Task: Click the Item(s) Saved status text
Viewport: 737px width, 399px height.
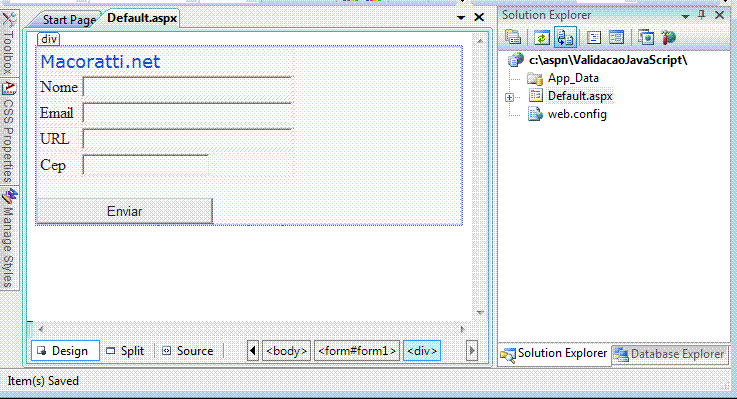Action: 43,381
